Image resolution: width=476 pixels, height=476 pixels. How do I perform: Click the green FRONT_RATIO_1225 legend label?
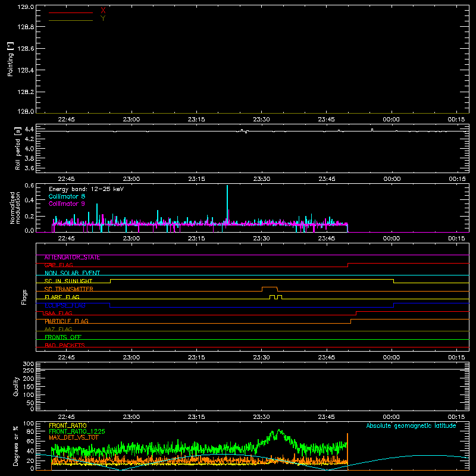[77, 432]
